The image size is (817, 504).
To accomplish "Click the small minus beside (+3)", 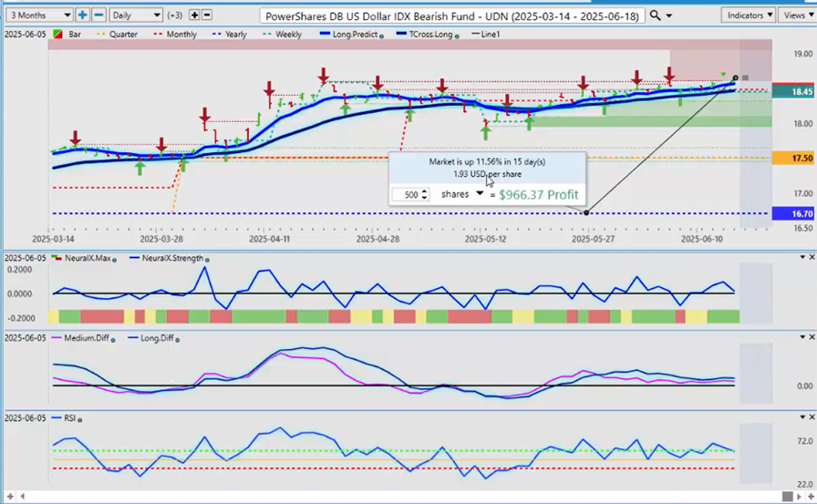I will pyautogui.click(x=206, y=15).
